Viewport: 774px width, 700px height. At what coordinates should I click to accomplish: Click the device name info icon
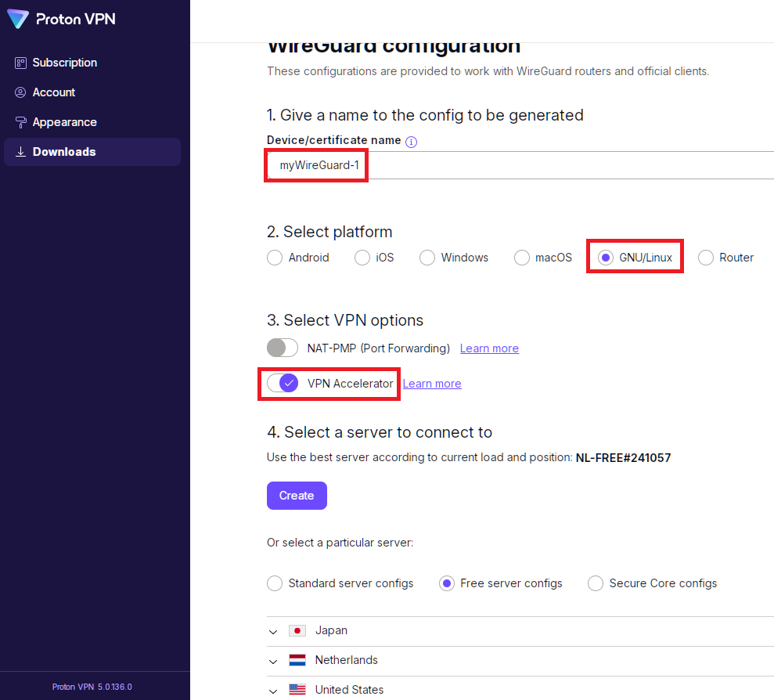coord(412,142)
